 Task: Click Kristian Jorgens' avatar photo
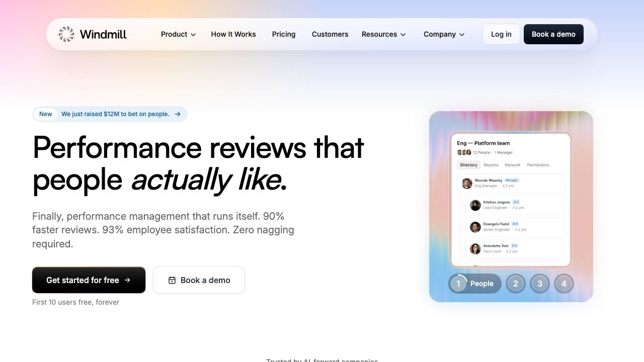coord(475,205)
